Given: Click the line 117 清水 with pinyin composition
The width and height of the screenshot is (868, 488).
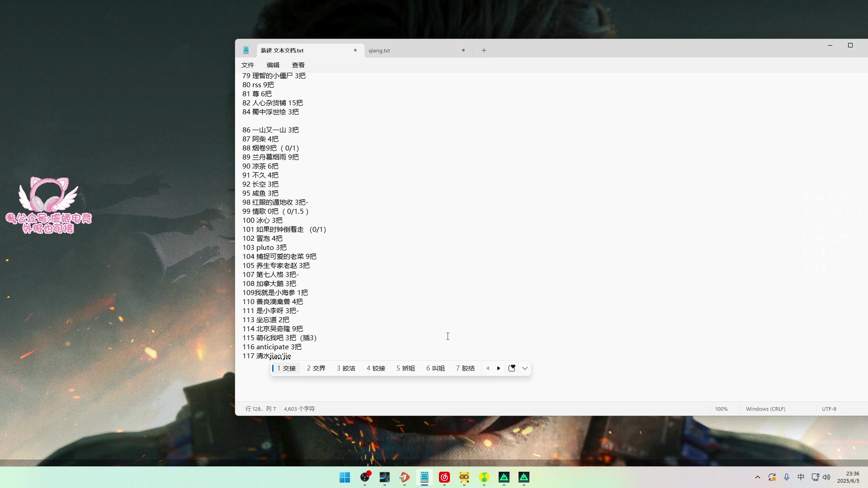Looking at the screenshot, I should pos(267,356).
